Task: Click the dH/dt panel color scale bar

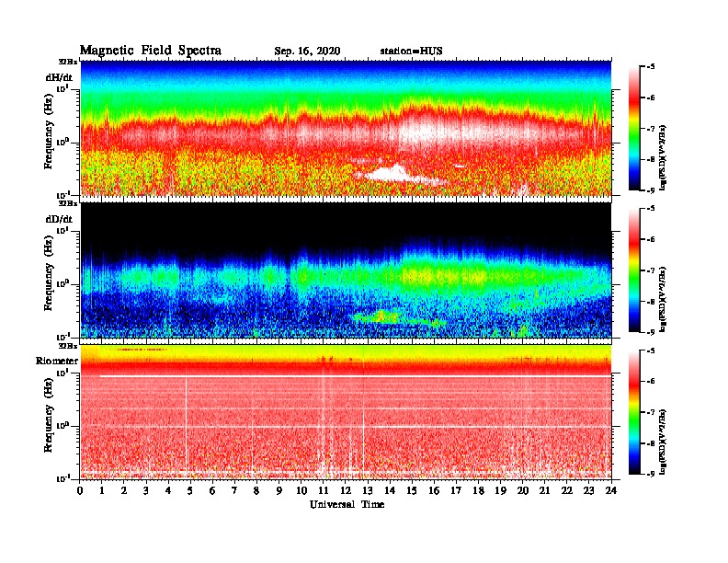Action: pos(634,128)
